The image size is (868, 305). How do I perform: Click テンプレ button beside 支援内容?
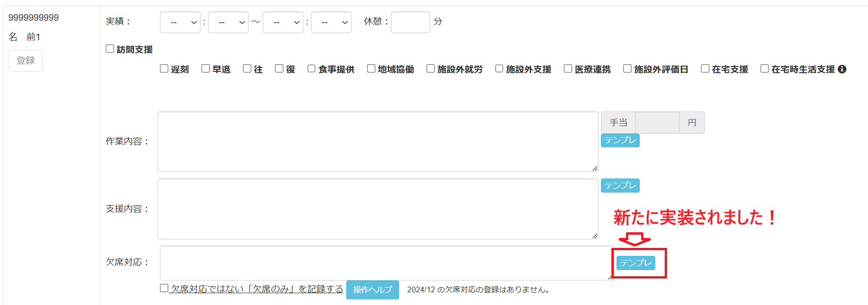(620, 186)
